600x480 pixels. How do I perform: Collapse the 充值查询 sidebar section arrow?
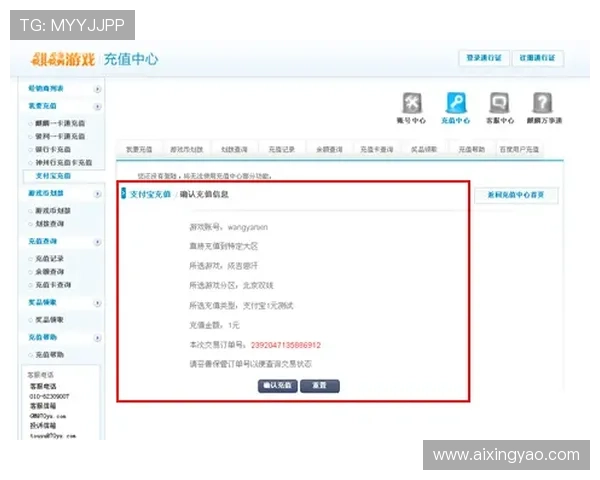point(98,242)
